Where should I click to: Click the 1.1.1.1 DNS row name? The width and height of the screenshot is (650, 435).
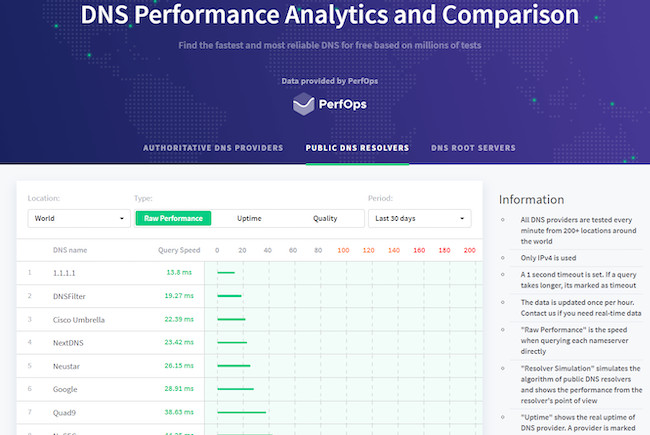pos(65,272)
